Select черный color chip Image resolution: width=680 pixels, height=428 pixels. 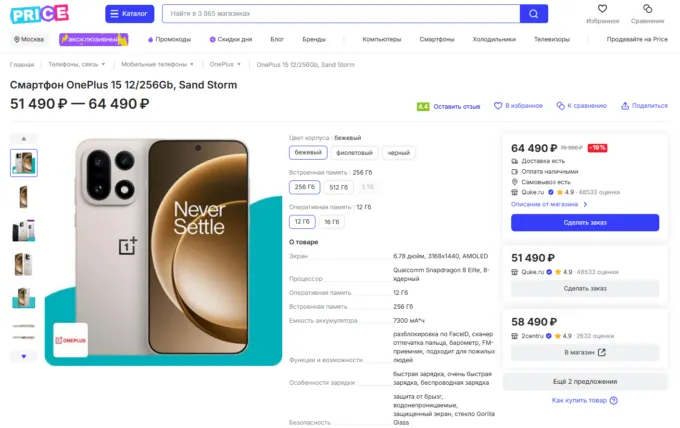[398, 153]
